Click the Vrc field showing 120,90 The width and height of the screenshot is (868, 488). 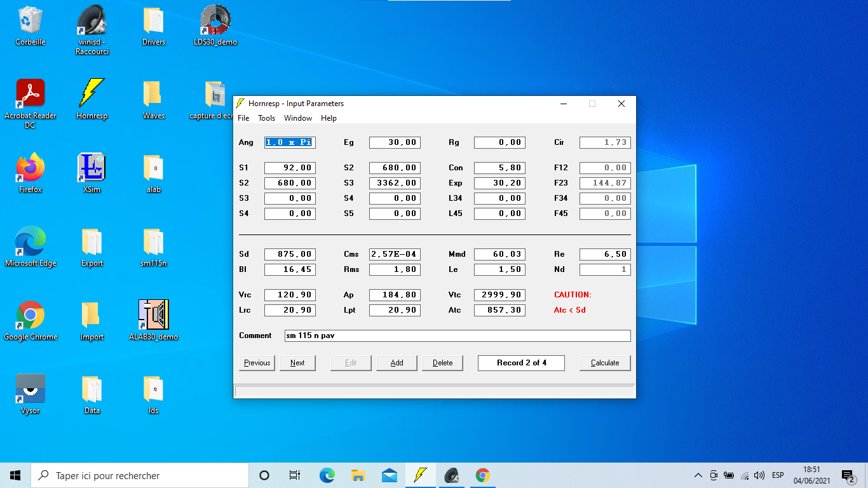pyautogui.click(x=290, y=295)
